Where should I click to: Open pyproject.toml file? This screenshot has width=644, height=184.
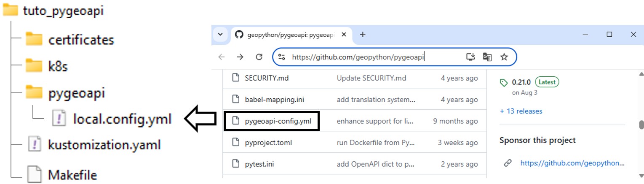tap(268, 143)
